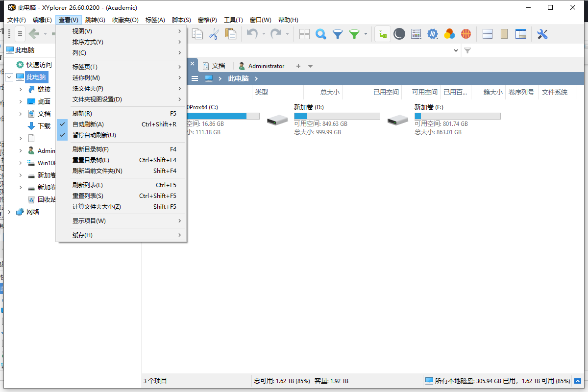Open 工具(T) in menu bar
The height and width of the screenshot is (392, 588).
click(233, 20)
